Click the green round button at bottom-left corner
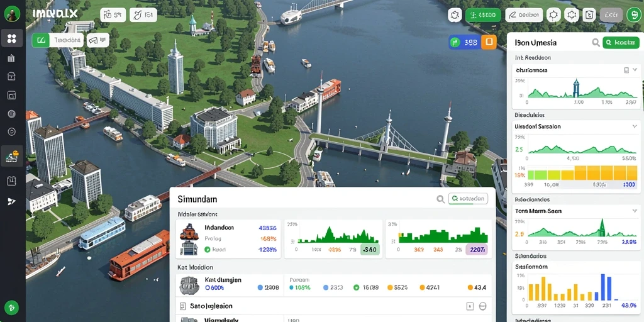The image size is (644, 322). tap(11, 307)
